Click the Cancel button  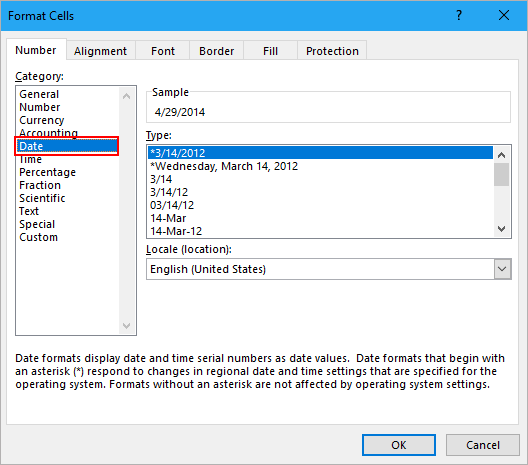point(483,445)
